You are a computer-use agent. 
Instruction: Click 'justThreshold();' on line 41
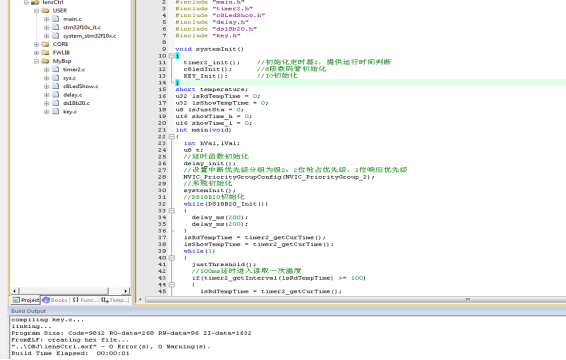pos(224,264)
